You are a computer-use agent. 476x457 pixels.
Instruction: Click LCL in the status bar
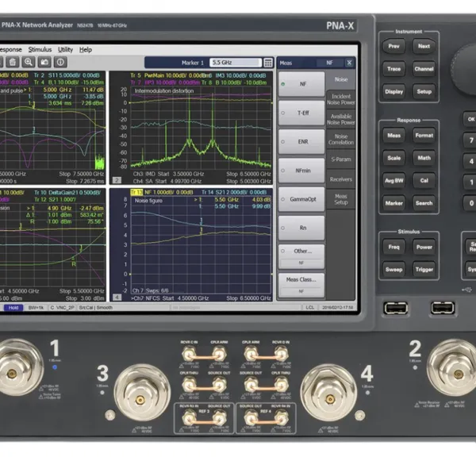click(310, 307)
